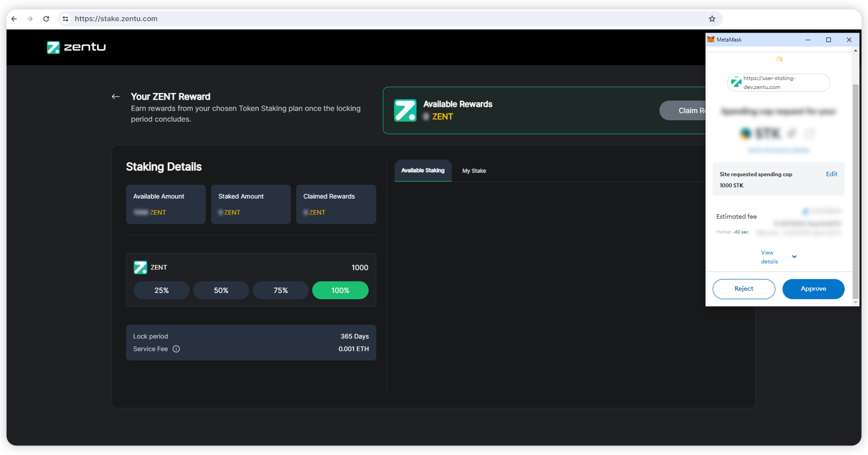Viewport: 868px width, 455px height.
Task: Open site information icon in address bar
Action: 66,19
